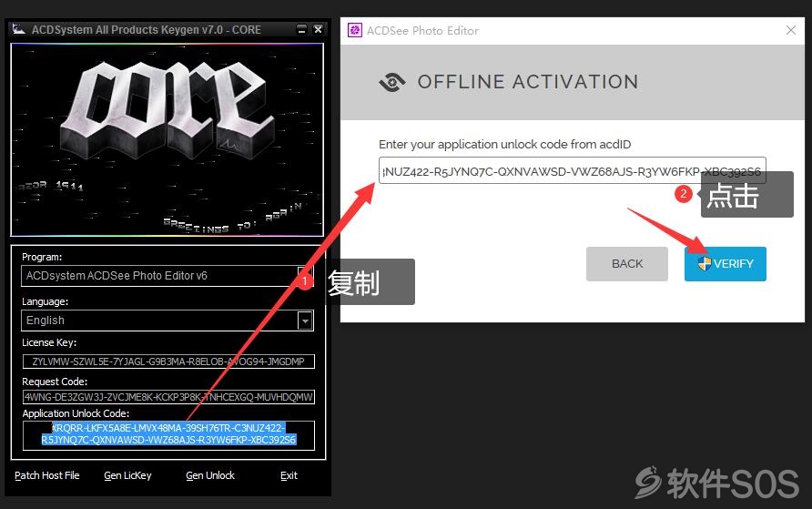
Task: Close the ACDSee Photo Editor dialog
Action: click(790, 31)
